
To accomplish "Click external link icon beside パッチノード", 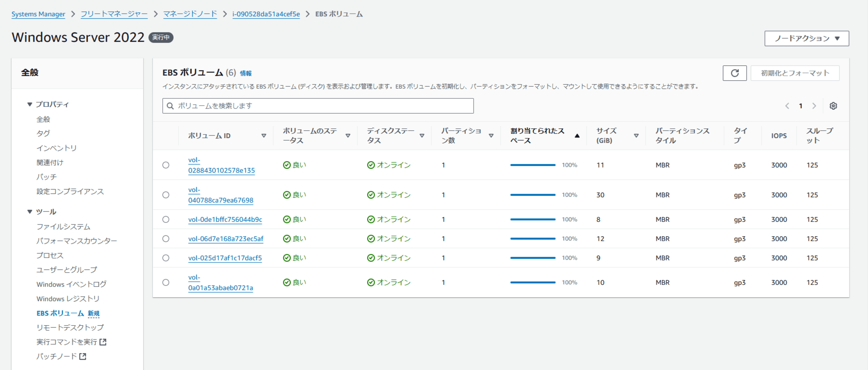I will click(82, 357).
